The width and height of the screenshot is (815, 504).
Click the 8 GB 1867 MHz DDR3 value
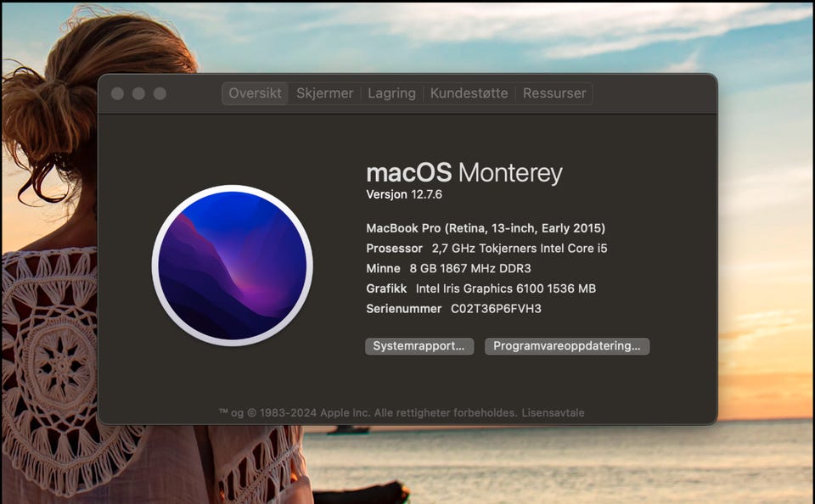470,269
